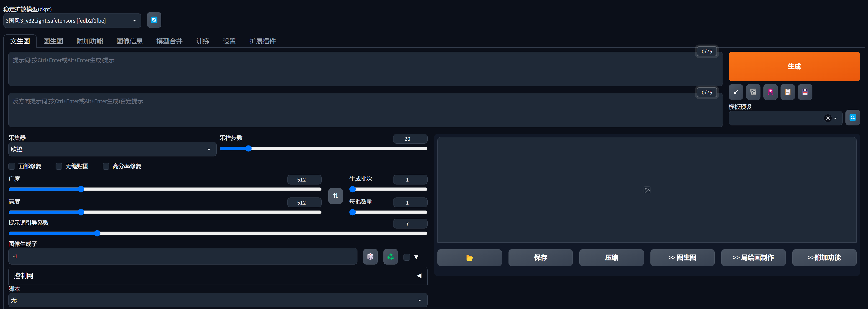This screenshot has width=868, height=309.
Task: Enable 高分率修复 checkbox
Action: [x=106, y=166]
